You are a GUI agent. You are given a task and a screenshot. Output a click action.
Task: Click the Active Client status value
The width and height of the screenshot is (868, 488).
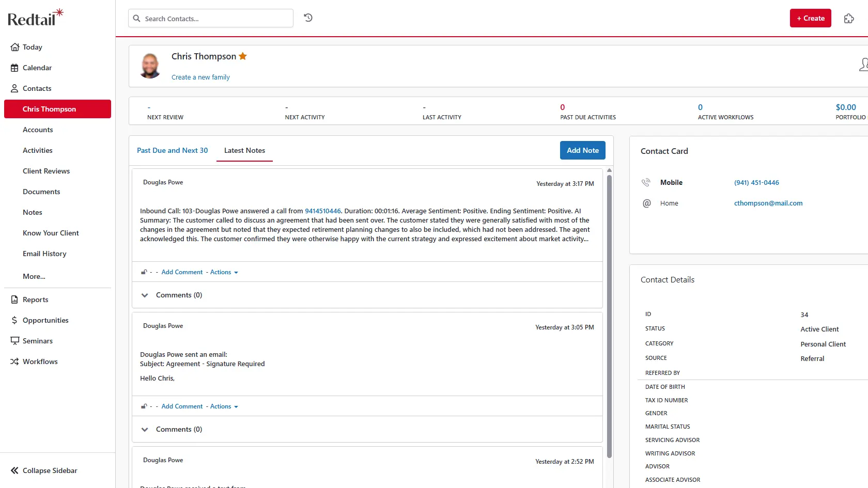coord(819,329)
